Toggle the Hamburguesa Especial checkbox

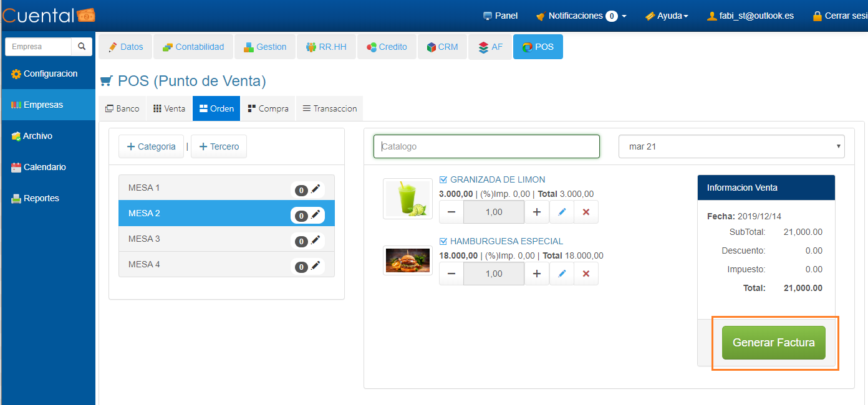pos(443,241)
